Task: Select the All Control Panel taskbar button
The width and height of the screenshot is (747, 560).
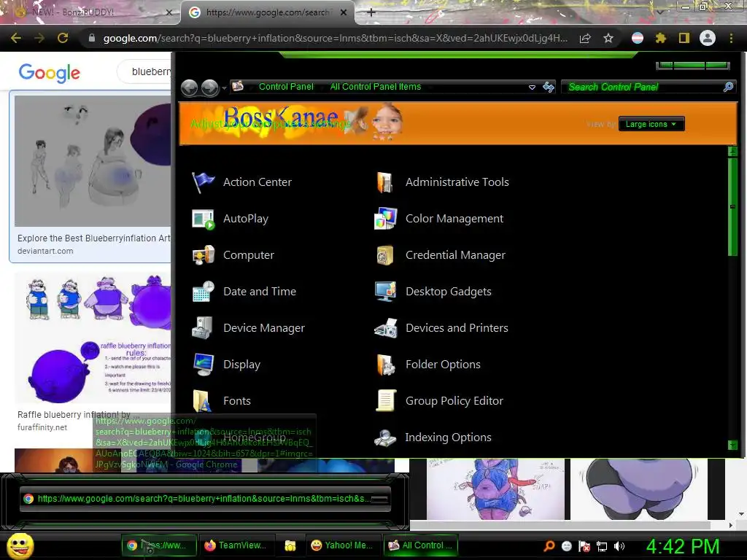Action: 421,545
